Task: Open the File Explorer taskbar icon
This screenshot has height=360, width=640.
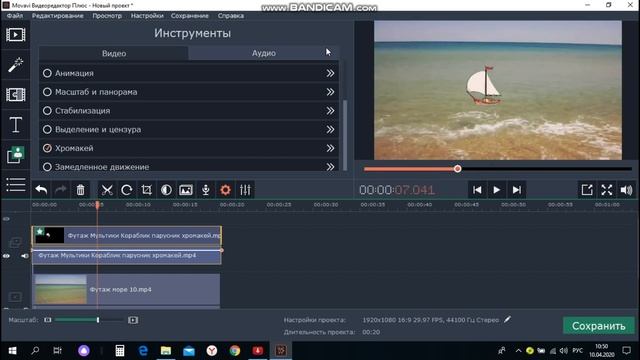Action: point(166,351)
